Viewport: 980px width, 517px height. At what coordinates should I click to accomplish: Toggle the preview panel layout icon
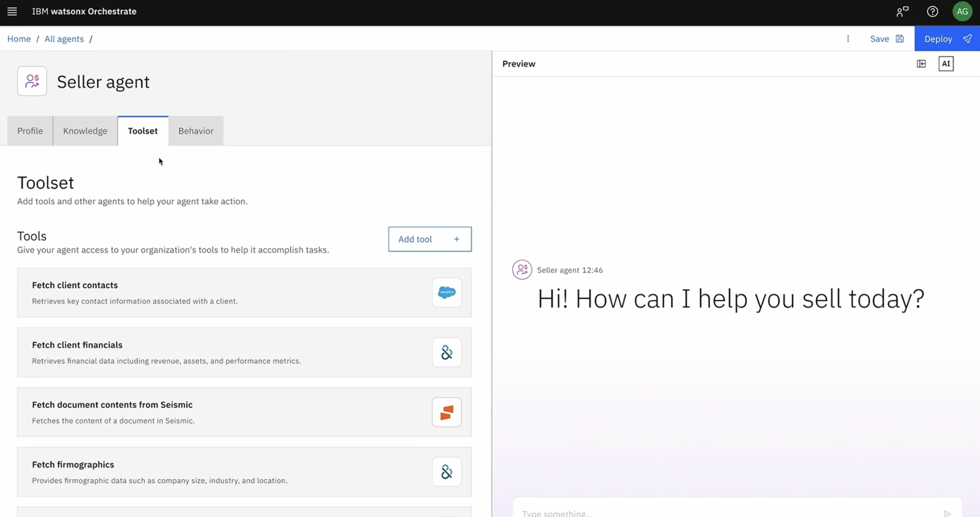921,64
